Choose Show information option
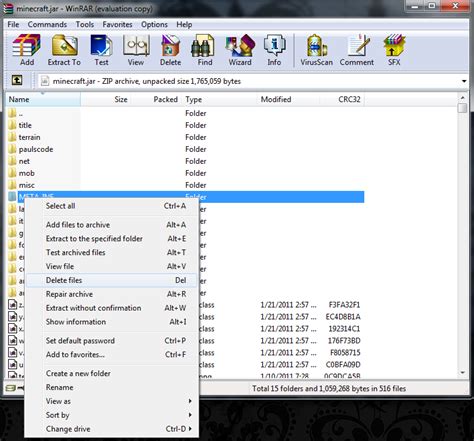The height and width of the screenshot is (441, 474). pos(112,322)
